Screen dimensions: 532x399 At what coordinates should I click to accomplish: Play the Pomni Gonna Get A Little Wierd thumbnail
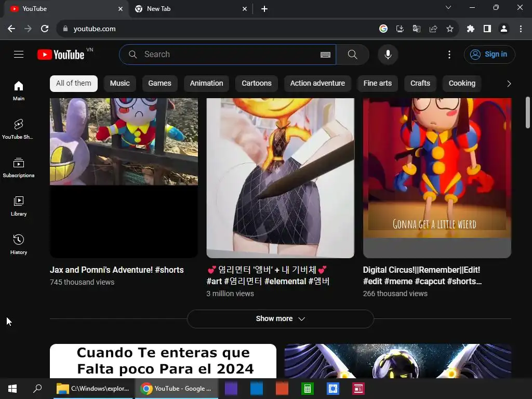pos(437,178)
